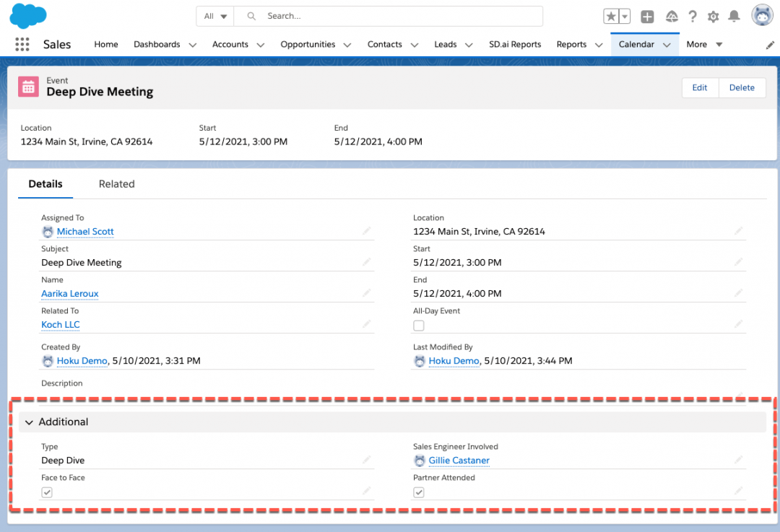The image size is (780, 532).
Task: Toggle the All-Day Event checkbox
Action: pyautogui.click(x=419, y=326)
